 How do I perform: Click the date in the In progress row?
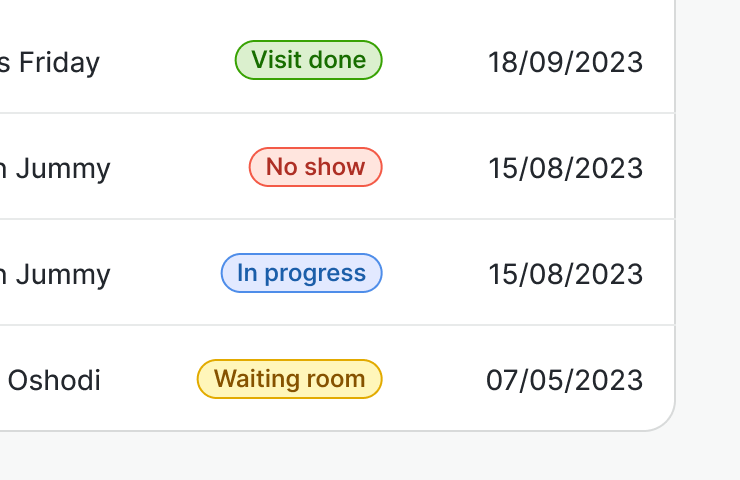[565, 274]
